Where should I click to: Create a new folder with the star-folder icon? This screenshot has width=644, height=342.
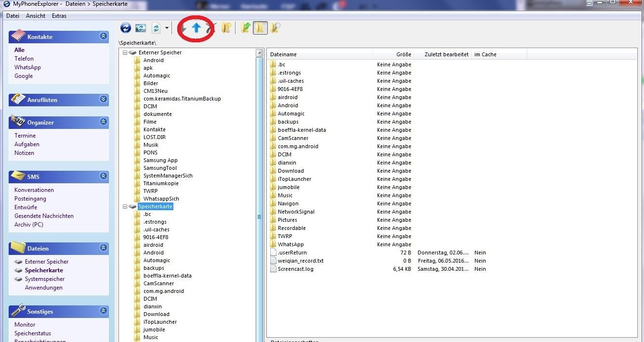[226, 28]
